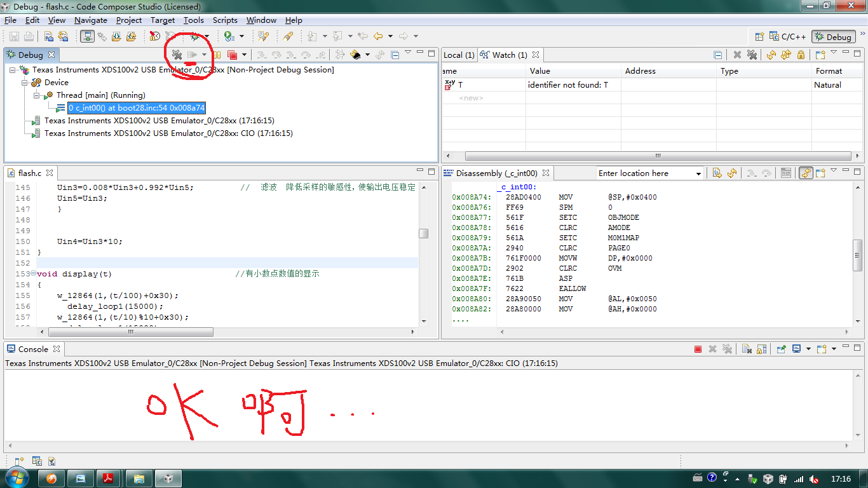Click the chip reset icon in Debug view
This screenshot has width=868, height=488.
[356, 55]
